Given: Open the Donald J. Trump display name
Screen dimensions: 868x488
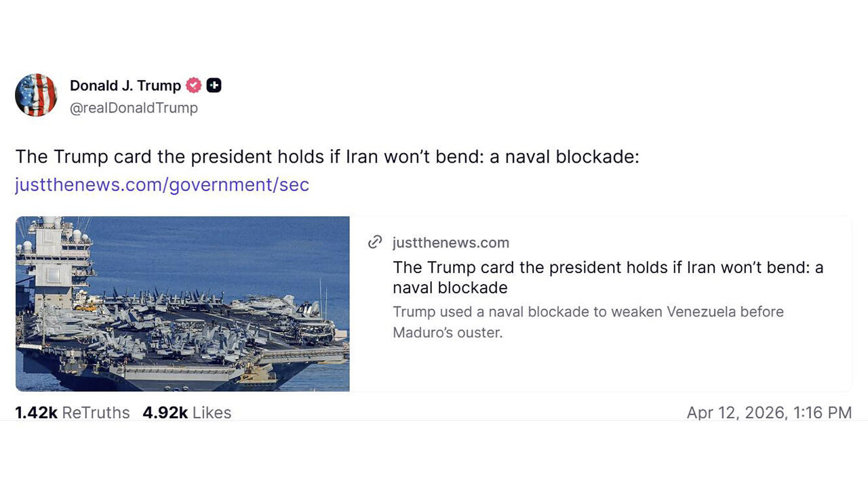Looking at the screenshot, I should pyautogui.click(x=125, y=85).
